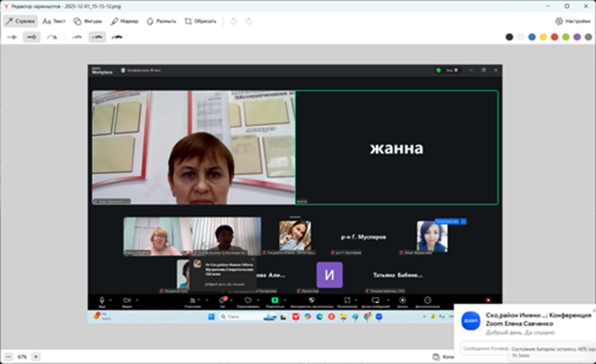Open Настройки settings
The width and height of the screenshot is (596, 364).
click(x=573, y=21)
